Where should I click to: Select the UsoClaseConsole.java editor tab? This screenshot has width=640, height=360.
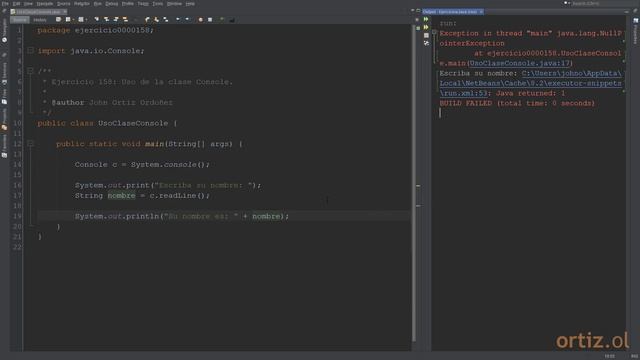click(38, 12)
